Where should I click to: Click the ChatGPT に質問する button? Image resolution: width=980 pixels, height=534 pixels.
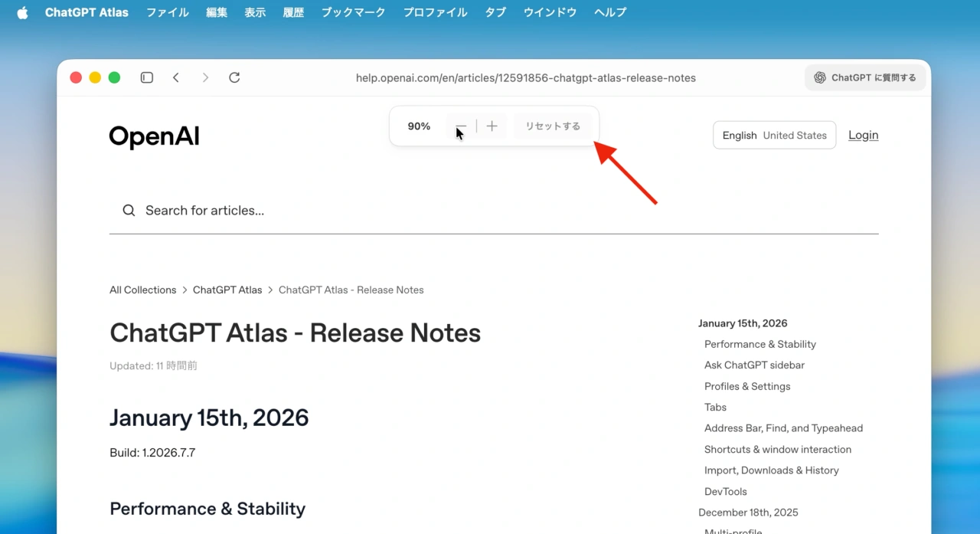(865, 77)
